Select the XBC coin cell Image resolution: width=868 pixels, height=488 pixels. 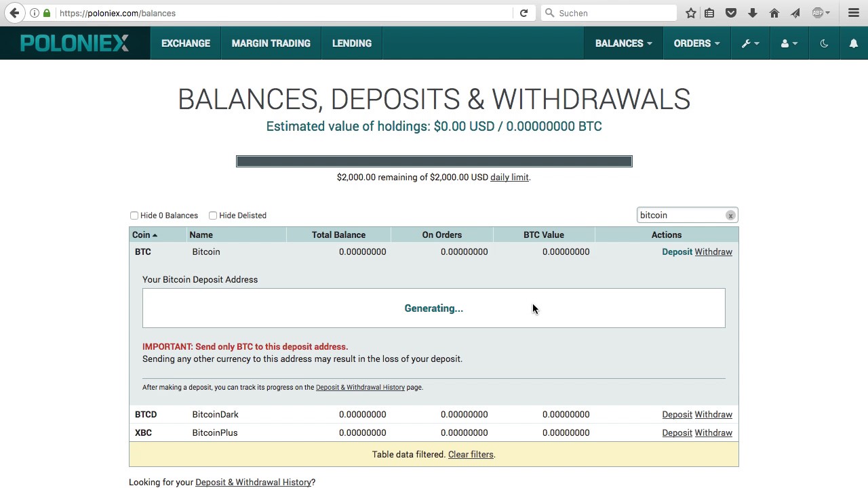coord(157,432)
